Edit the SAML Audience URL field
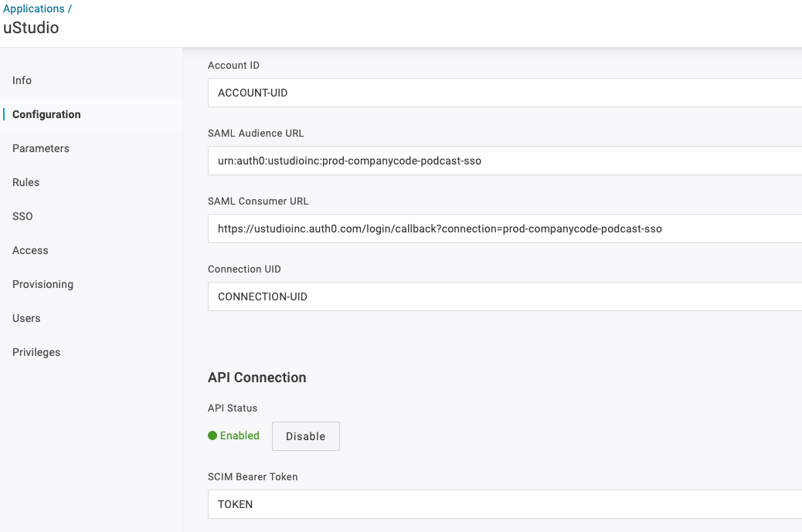Viewport: 802px width, 532px height. (x=505, y=161)
